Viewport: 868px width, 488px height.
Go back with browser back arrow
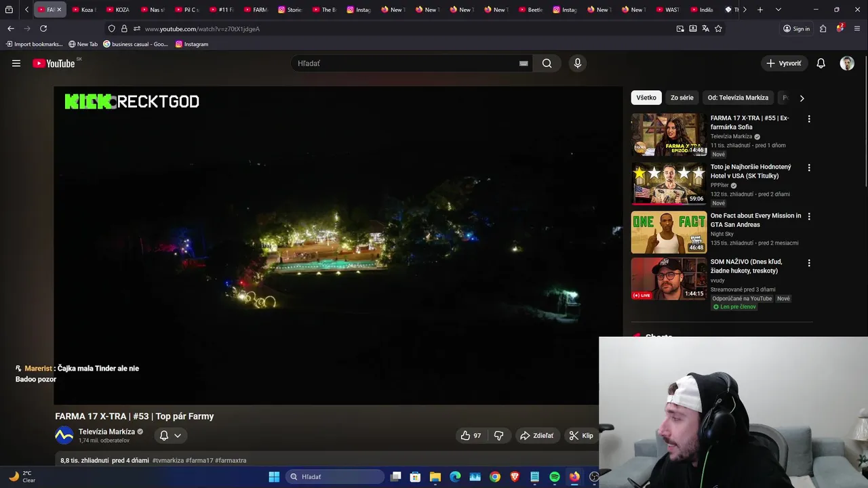(11, 28)
